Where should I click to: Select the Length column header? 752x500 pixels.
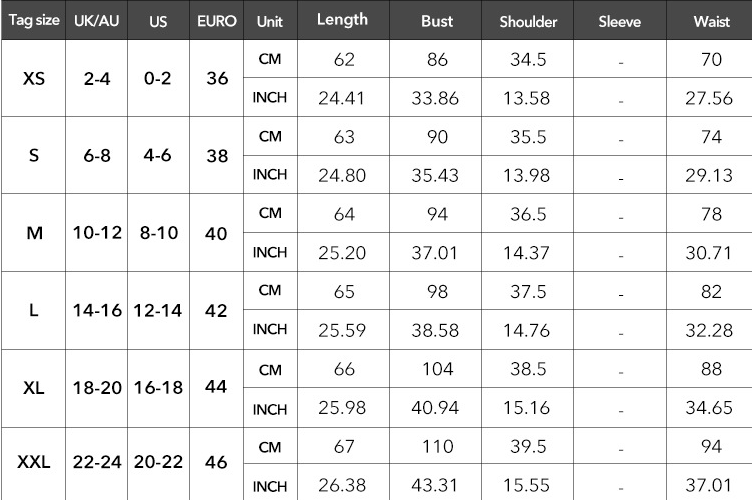(x=343, y=20)
